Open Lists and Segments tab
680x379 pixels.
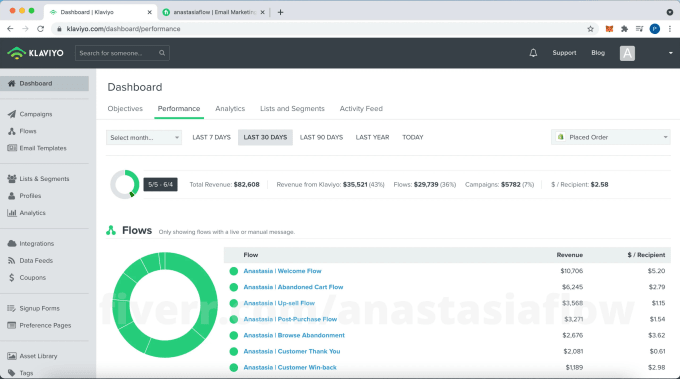click(292, 108)
